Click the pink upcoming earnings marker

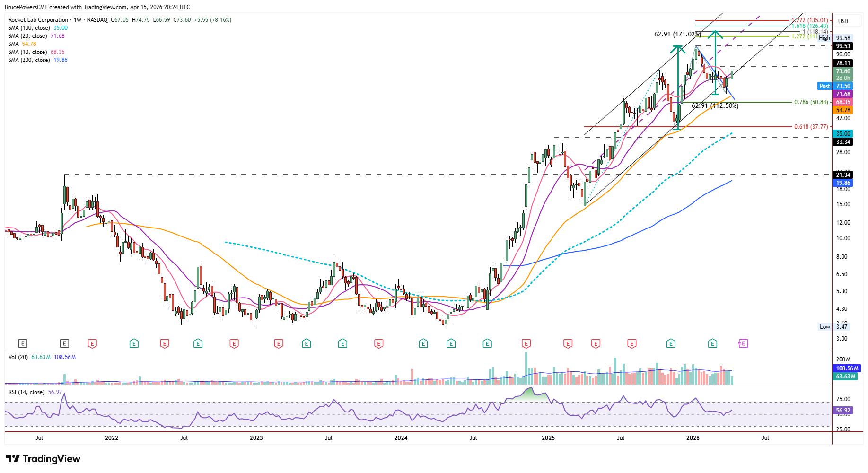coord(743,343)
